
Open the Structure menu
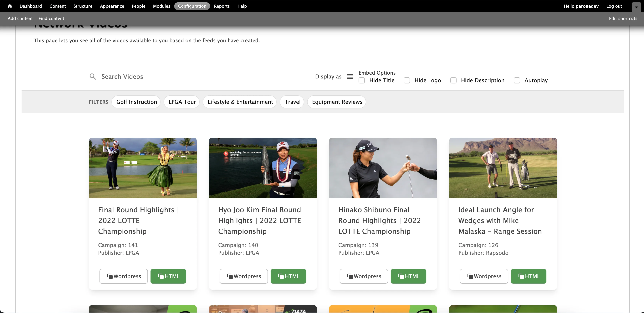click(83, 6)
